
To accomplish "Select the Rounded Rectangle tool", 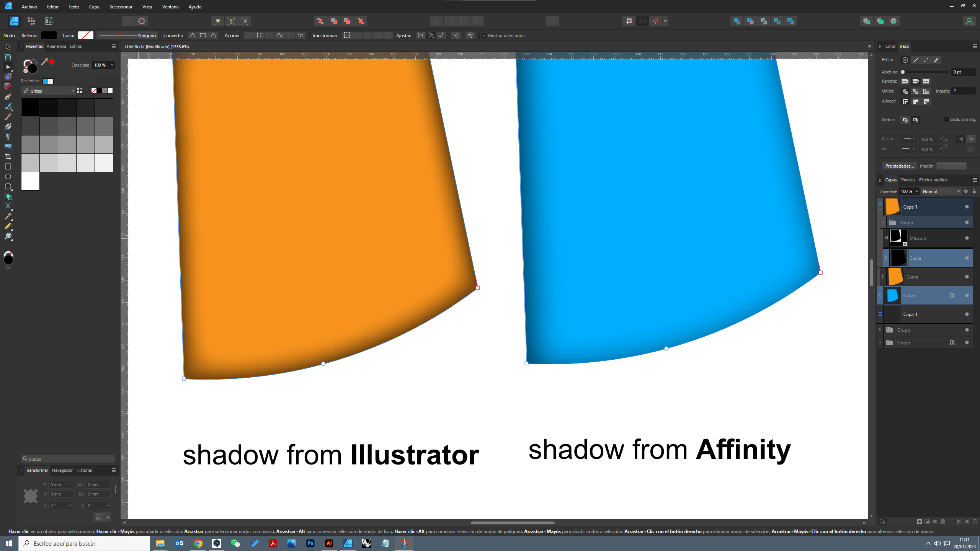I will 8,186.
